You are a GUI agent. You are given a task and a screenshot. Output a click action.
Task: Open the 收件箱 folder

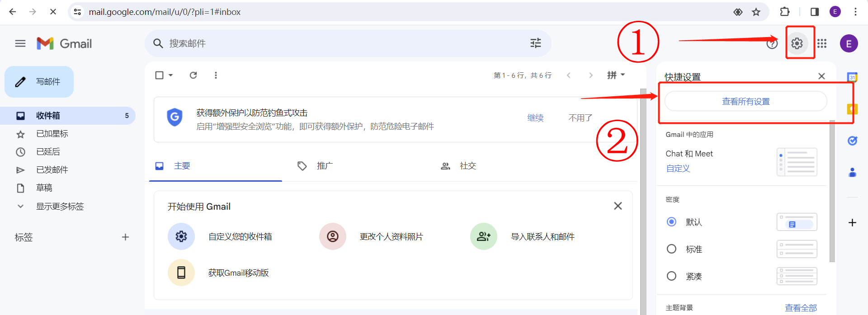[68, 116]
